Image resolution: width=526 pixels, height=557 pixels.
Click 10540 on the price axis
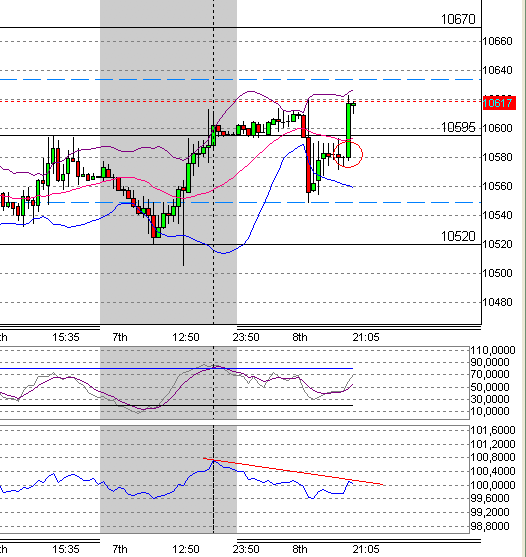[x=497, y=215]
